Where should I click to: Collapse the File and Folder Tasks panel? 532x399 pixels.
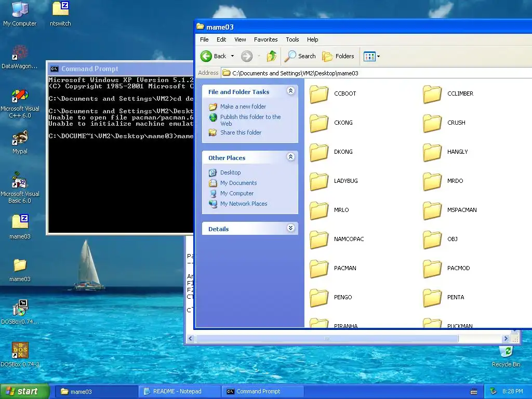(291, 90)
